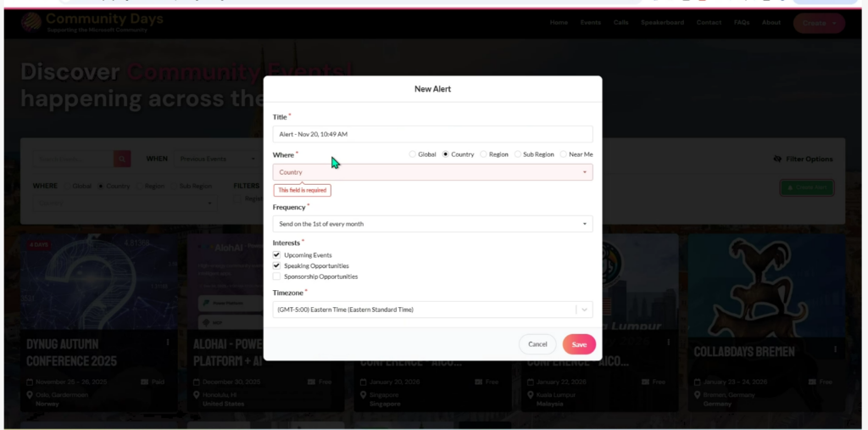Viewport: 868px width, 430px height.
Task: Expand the Frequency dropdown
Action: coord(432,224)
